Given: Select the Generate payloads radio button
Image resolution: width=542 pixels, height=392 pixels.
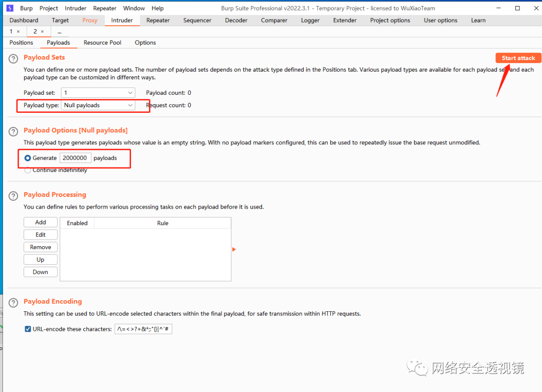Looking at the screenshot, I should 28,158.
